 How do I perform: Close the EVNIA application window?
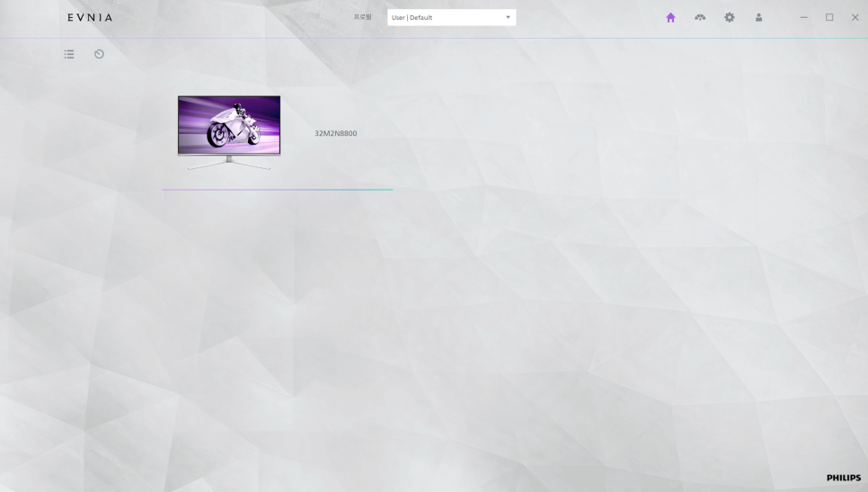coord(855,18)
